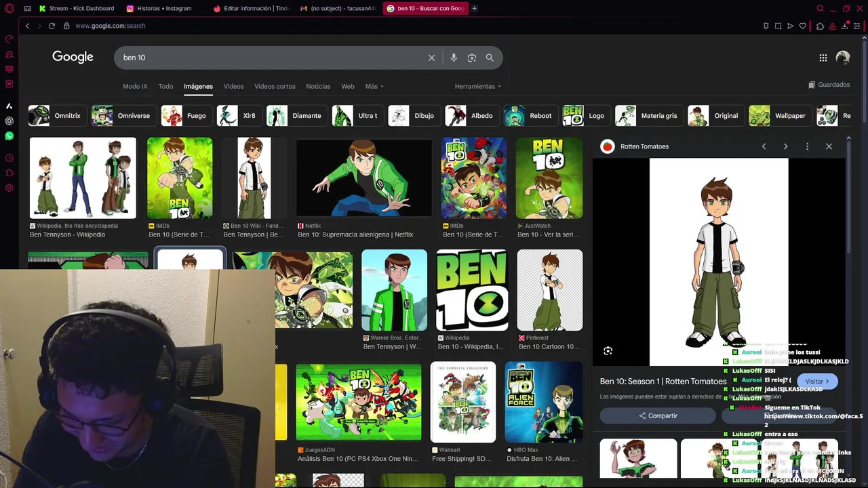Viewport: 868px width, 488px height.
Task: Click the Wallpaper filter chip
Action: pyautogui.click(x=780, y=116)
